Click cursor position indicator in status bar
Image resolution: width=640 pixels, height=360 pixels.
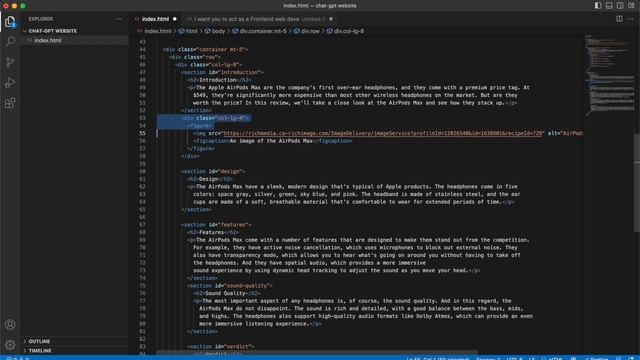[438, 358]
